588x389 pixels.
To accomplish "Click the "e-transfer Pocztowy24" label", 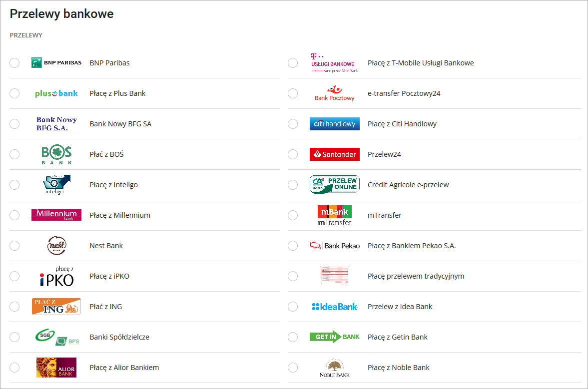I will pyautogui.click(x=404, y=93).
